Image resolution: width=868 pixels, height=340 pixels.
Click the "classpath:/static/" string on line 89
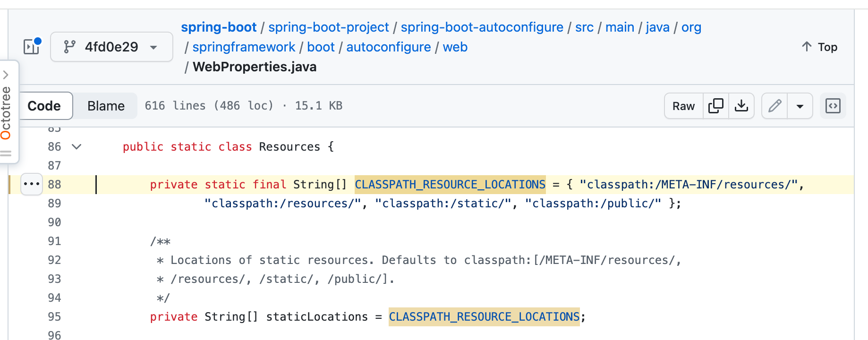[x=443, y=204]
